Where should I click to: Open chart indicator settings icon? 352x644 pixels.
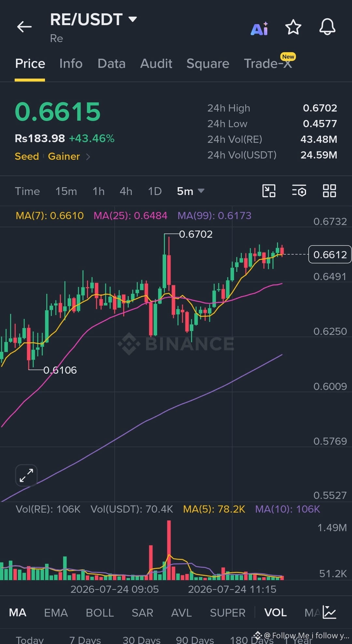(299, 191)
